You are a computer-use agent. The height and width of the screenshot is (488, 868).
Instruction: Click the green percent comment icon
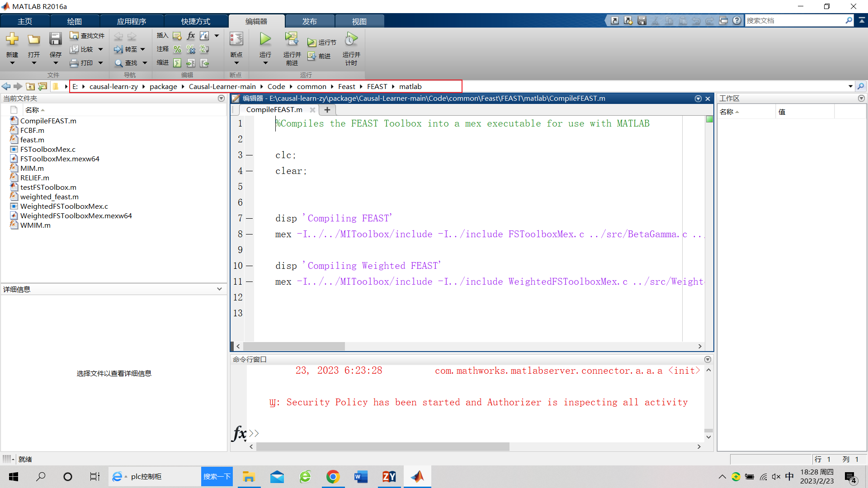click(x=177, y=49)
